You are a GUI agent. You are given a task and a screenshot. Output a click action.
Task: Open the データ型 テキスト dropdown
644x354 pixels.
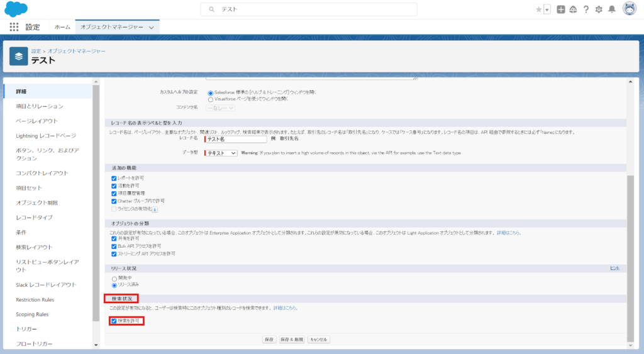coord(221,153)
